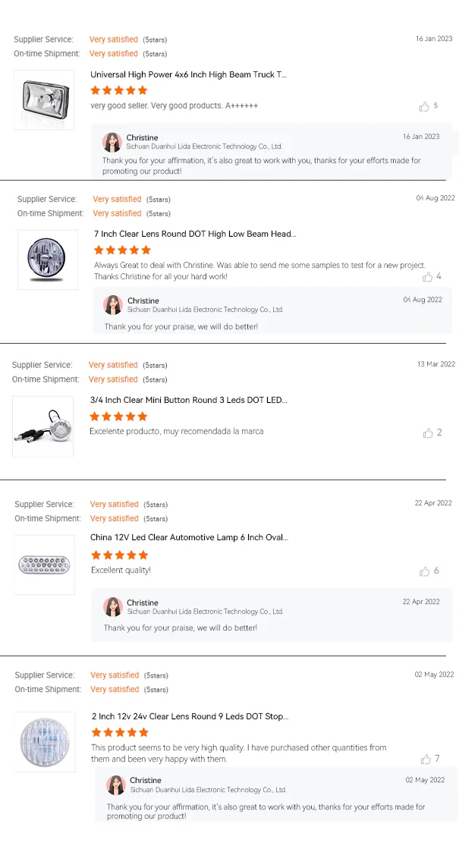Give thumbs-up to the 6 Inch Oval lamp review
Viewport: 459px width, 868px height.
click(x=425, y=571)
